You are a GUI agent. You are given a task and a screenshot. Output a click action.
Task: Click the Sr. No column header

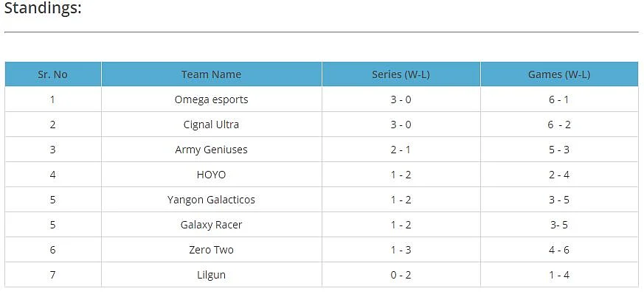53,74
